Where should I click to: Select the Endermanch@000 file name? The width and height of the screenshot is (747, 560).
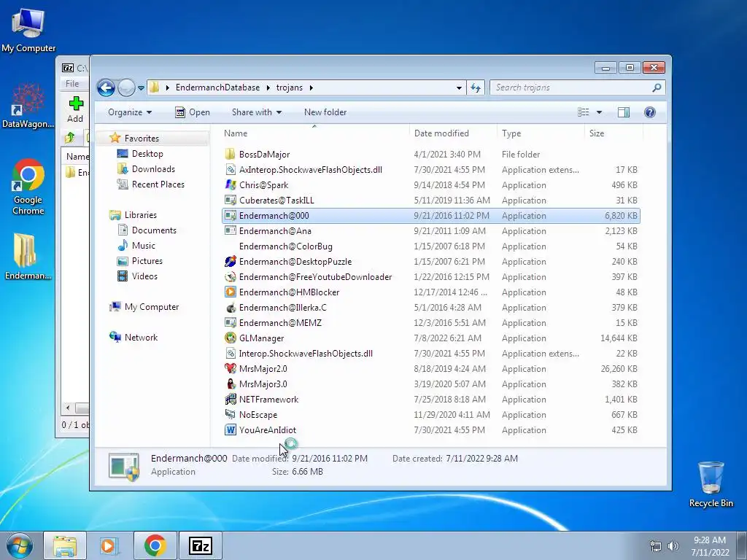tap(274, 216)
